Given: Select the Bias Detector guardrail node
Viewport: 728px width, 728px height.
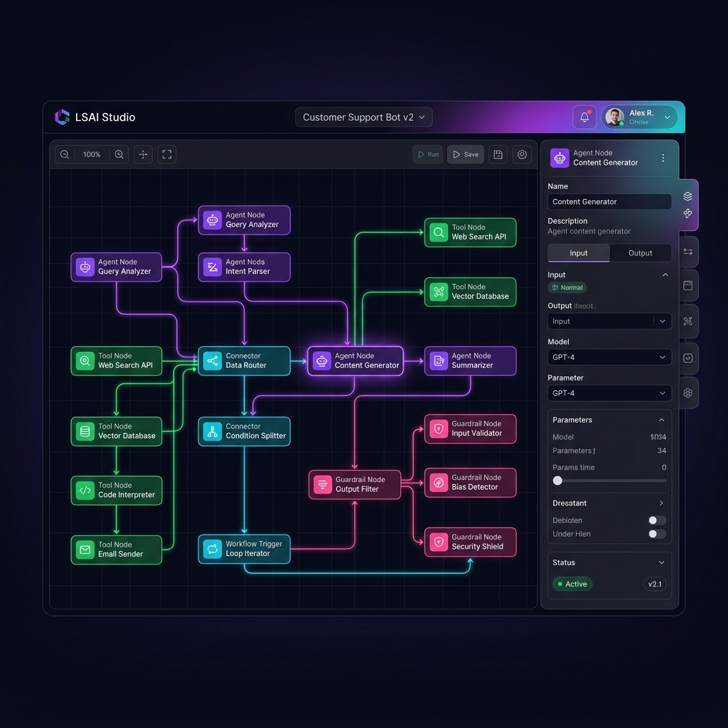Looking at the screenshot, I should [x=471, y=483].
